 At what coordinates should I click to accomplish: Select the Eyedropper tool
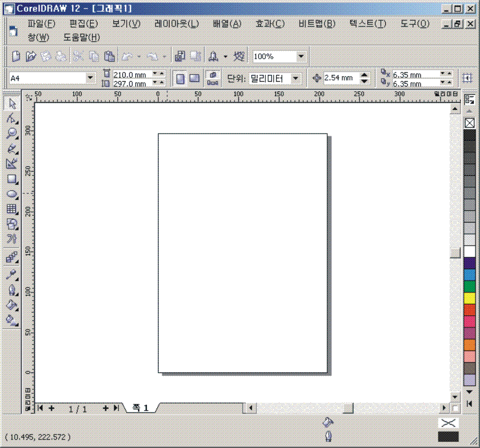pos(12,275)
